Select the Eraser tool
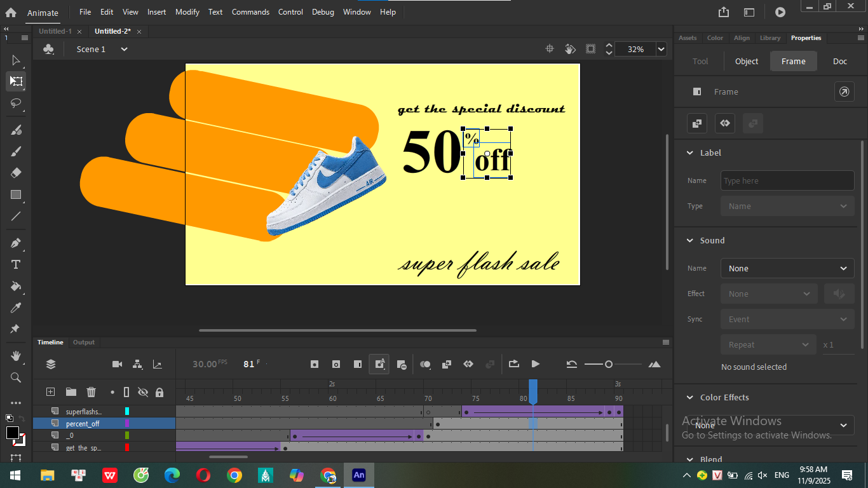868x488 pixels. pyautogui.click(x=16, y=173)
